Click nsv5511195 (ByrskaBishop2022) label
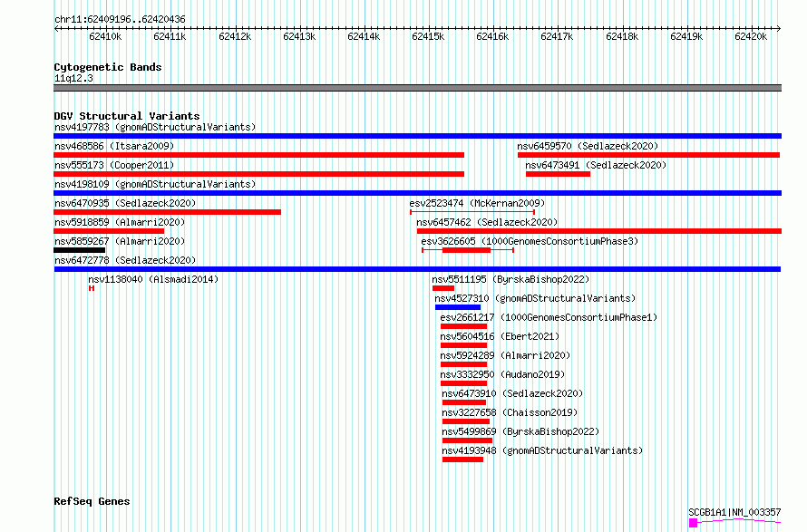The height and width of the screenshot is (532, 807). (x=510, y=279)
